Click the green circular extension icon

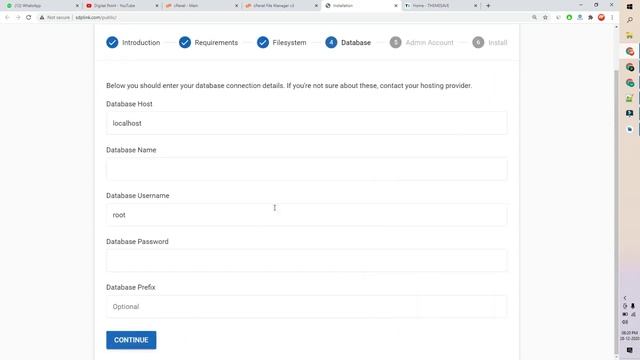(x=569, y=18)
